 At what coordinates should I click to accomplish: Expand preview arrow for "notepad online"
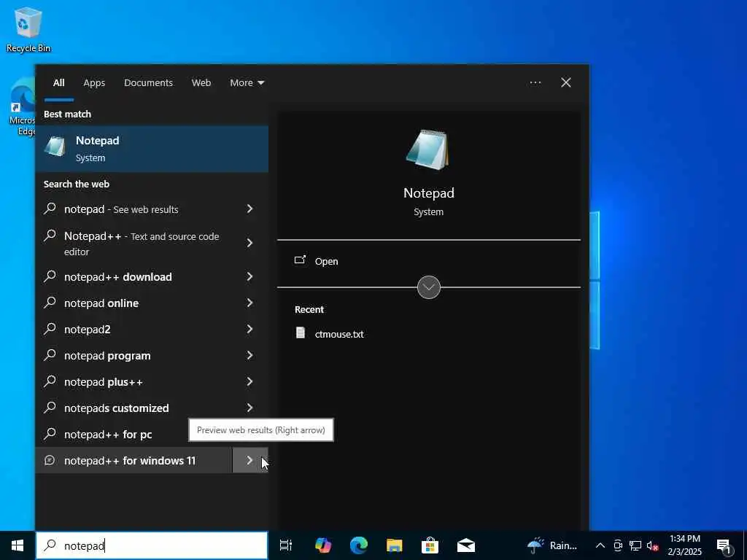249,303
